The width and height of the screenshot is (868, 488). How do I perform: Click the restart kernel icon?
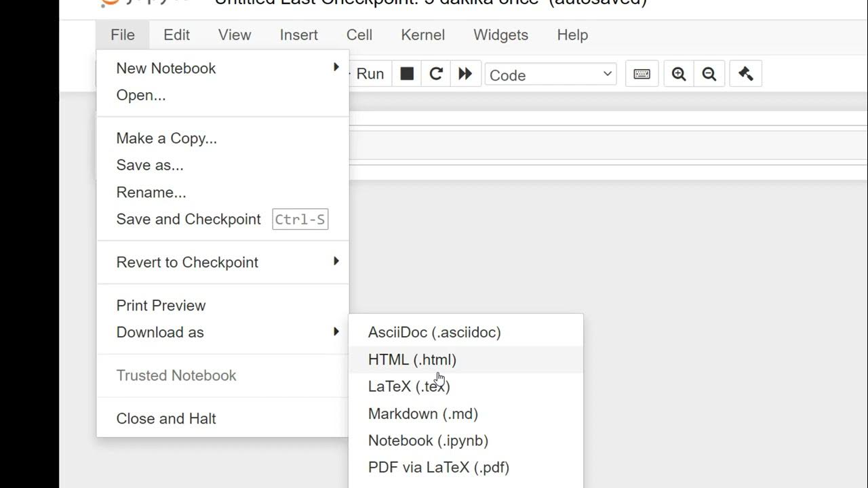[436, 74]
